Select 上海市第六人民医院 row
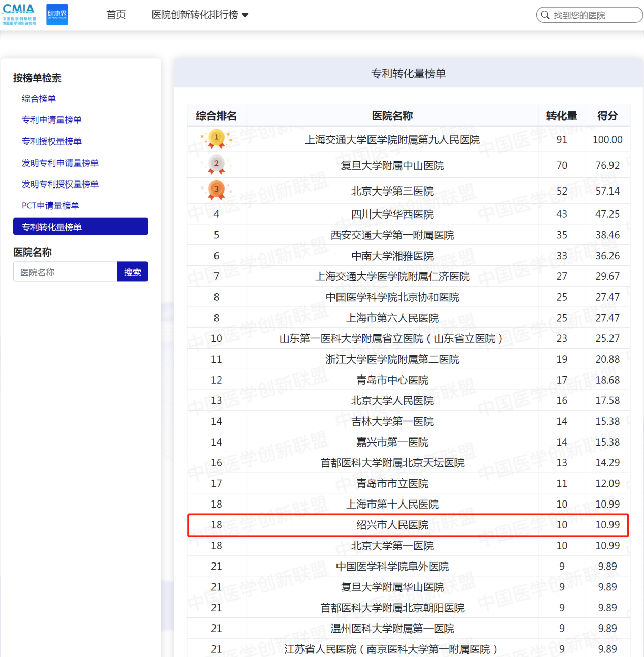 (x=409, y=318)
